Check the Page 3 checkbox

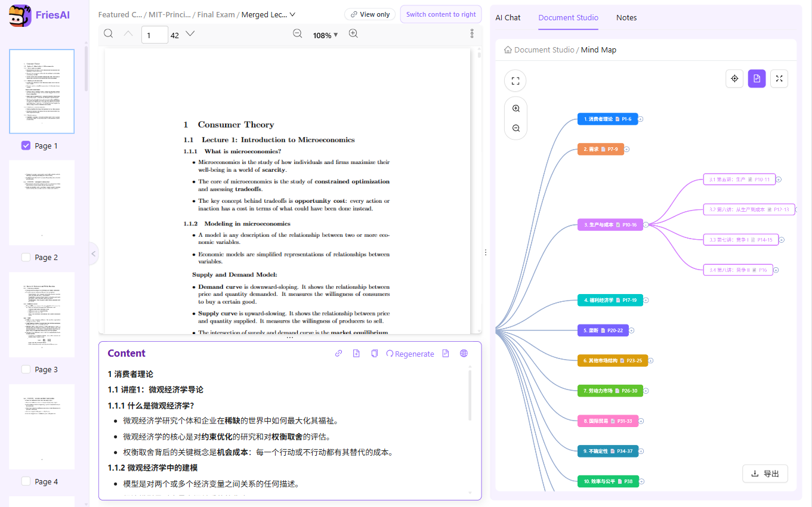[26, 370]
